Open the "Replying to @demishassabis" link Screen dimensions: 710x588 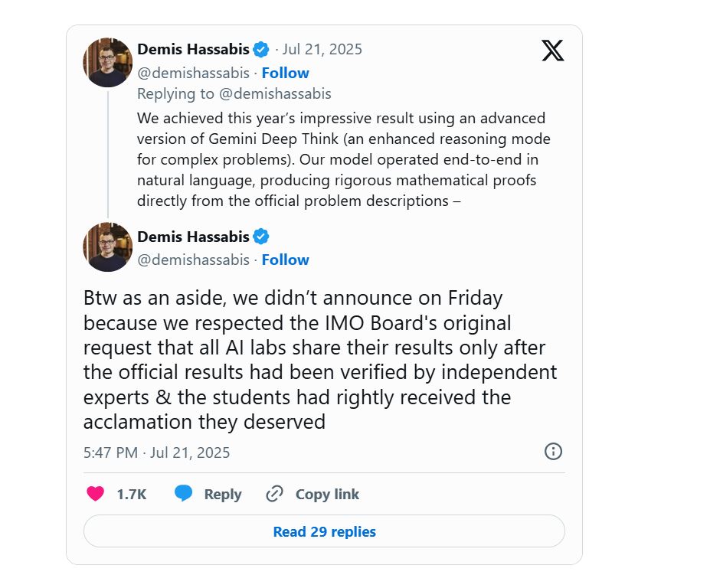pyautogui.click(x=234, y=93)
